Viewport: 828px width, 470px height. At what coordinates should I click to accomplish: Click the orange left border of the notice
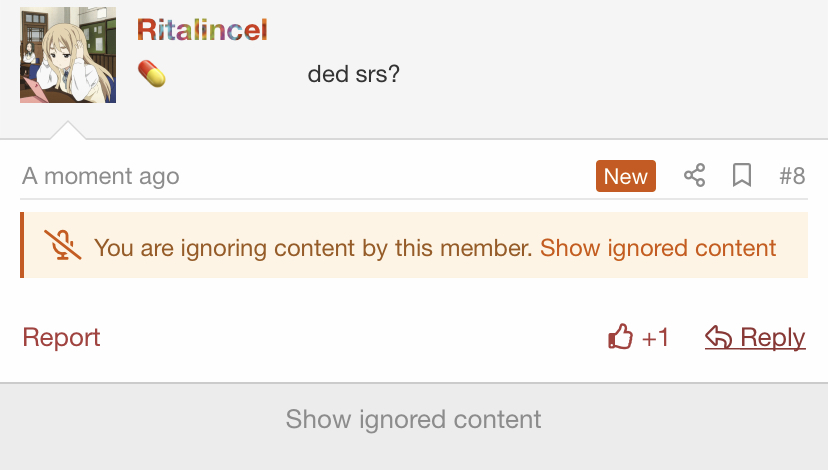22,245
